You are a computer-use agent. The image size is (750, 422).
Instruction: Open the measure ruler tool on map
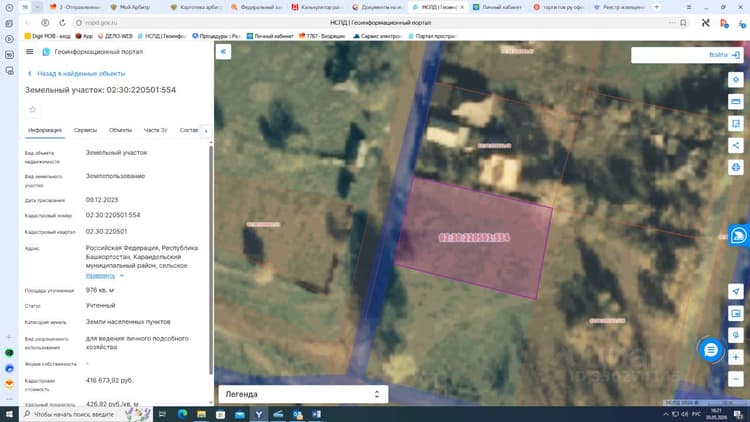click(x=736, y=101)
